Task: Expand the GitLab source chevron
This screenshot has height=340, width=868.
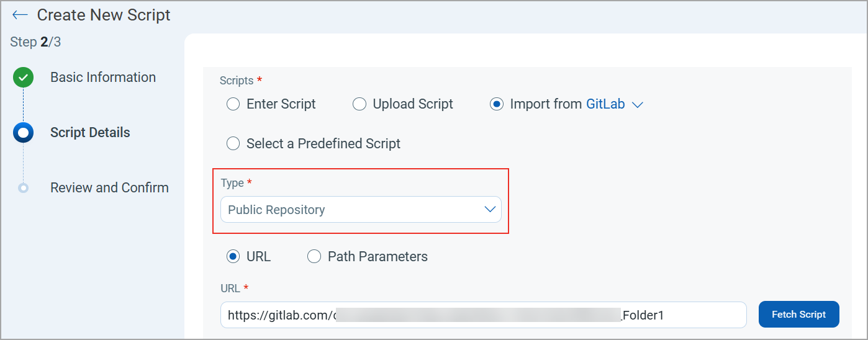Action: pyautogui.click(x=637, y=105)
